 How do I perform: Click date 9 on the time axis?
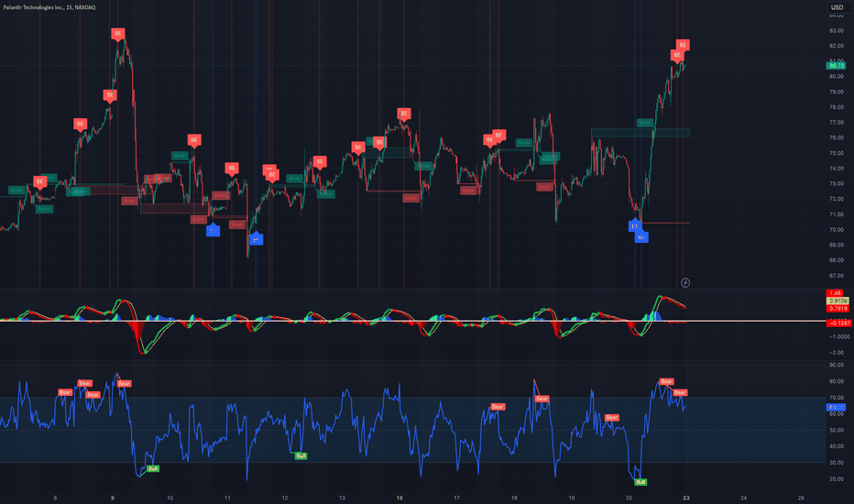click(x=113, y=498)
